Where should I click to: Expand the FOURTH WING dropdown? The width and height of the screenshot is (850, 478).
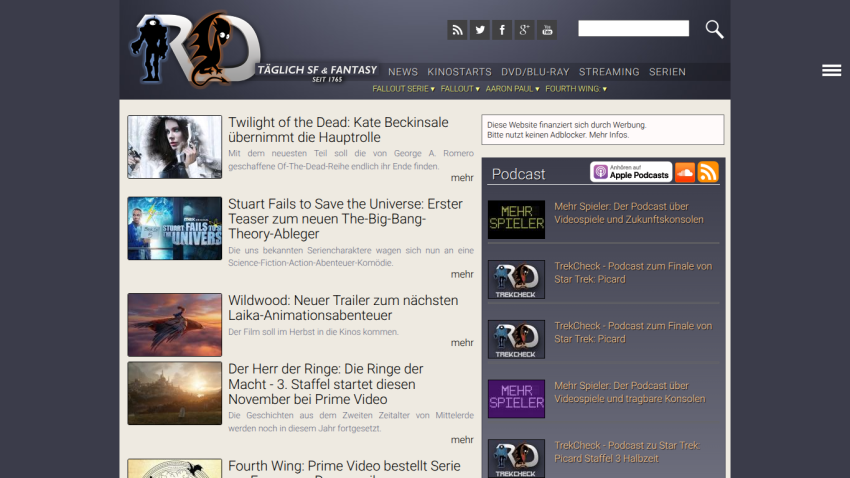coord(576,89)
